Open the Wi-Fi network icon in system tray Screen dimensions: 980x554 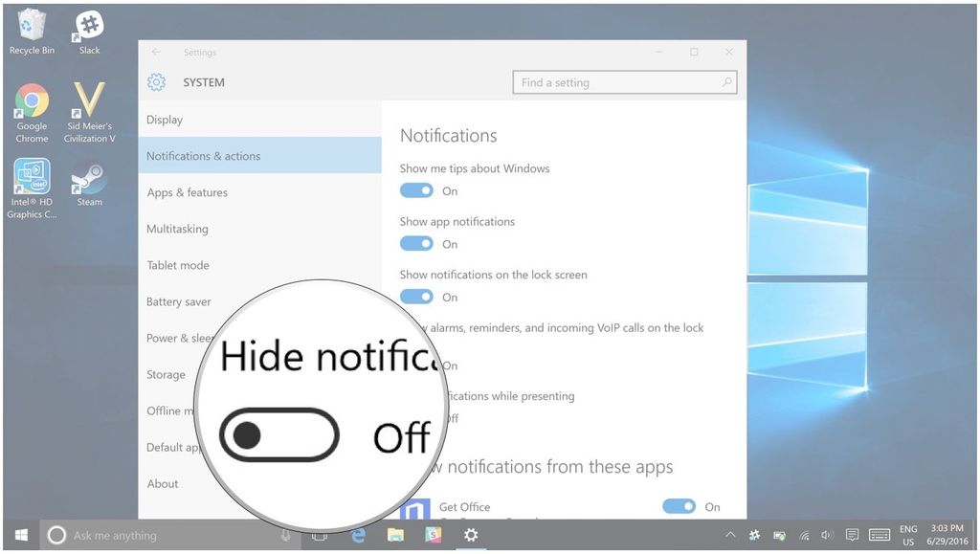pyautogui.click(x=803, y=536)
